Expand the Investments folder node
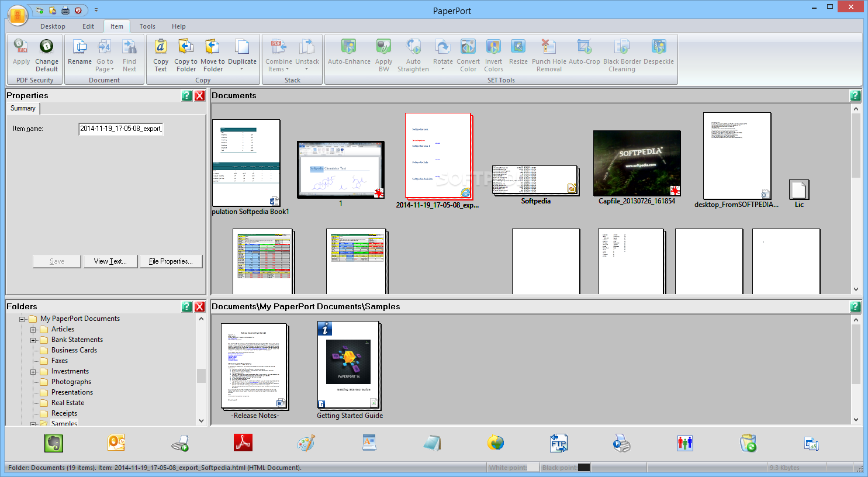The image size is (868, 477). pos(33,372)
